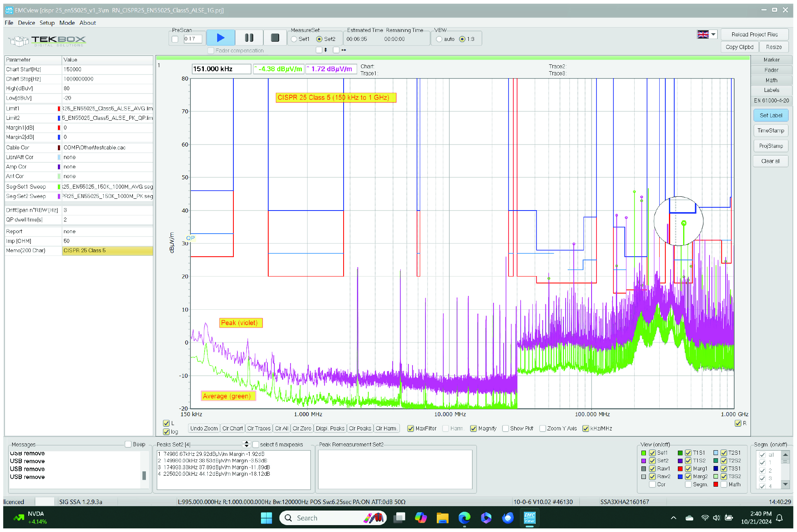
Task: Open the Device menu
Action: 26,23
